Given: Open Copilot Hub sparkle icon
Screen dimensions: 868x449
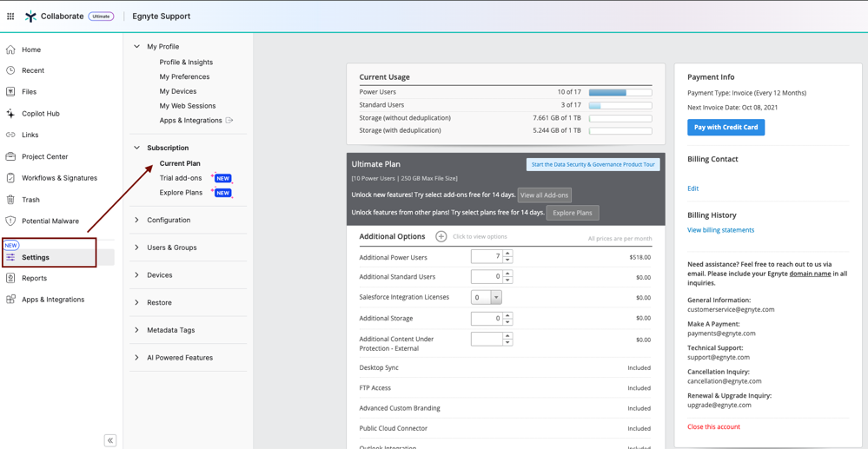Looking at the screenshot, I should tap(10, 114).
